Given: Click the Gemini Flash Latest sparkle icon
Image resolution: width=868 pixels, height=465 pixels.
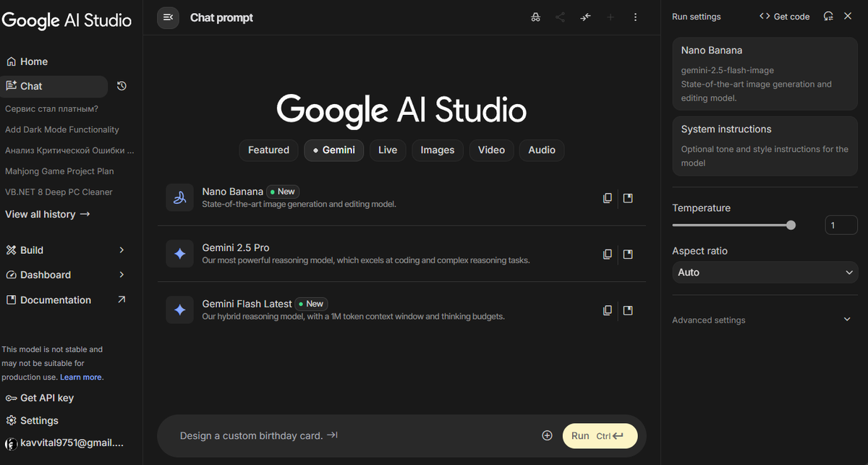Looking at the screenshot, I should point(179,310).
